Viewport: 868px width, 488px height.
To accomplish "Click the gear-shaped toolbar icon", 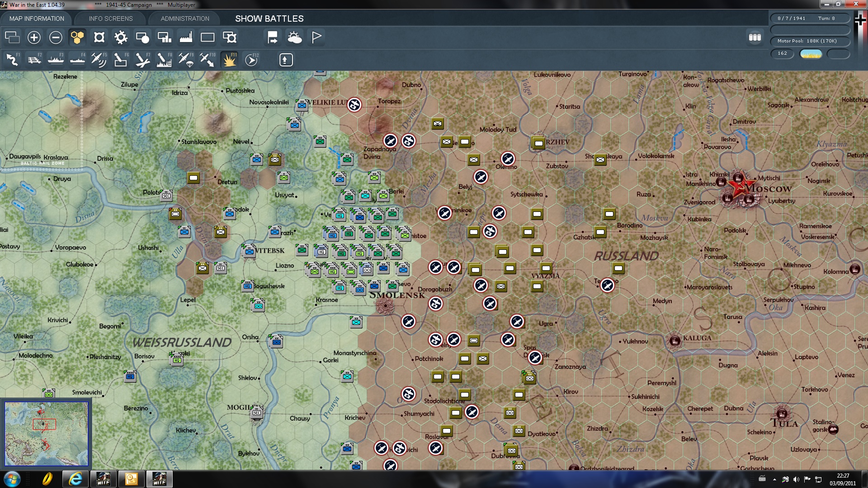I will [x=121, y=37].
